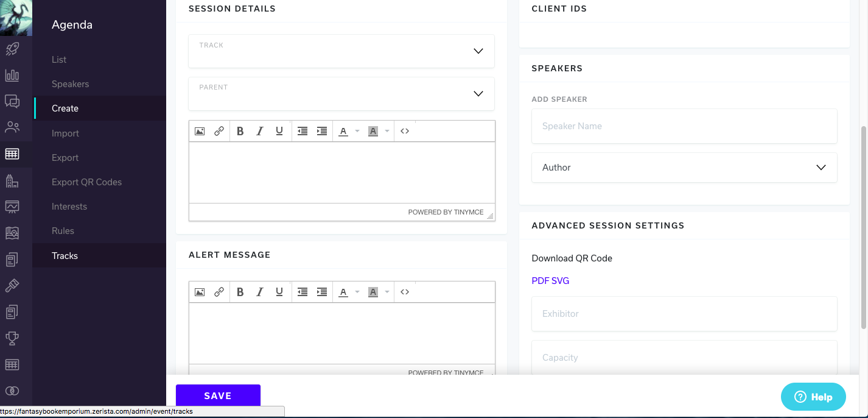Open the trophy icon in sidebar
Screen dimensions: 868x418
[x=12, y=338]
